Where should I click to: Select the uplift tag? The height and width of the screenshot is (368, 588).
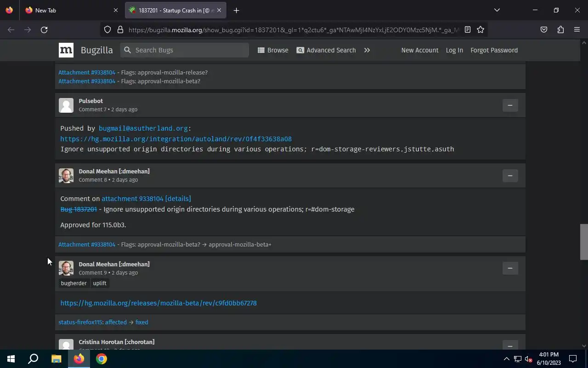point(100,283)
